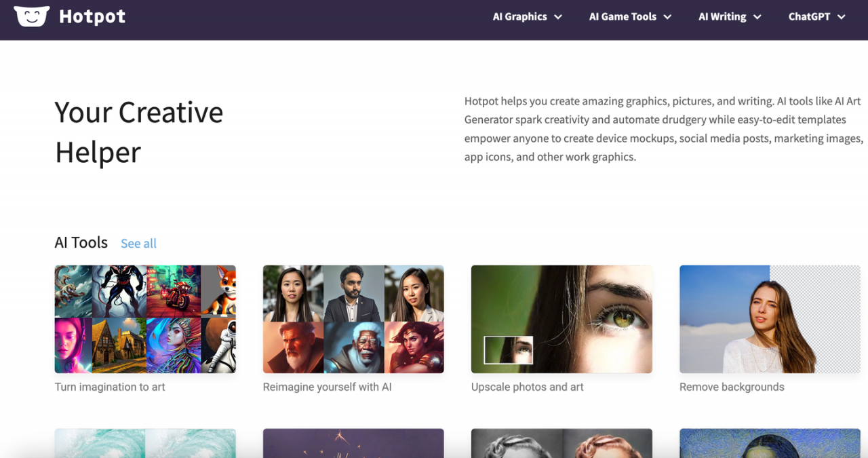Open the AI art generator thumbnail collage
The height and width of the screenshot is (458, 868).
tap(145, 319)
